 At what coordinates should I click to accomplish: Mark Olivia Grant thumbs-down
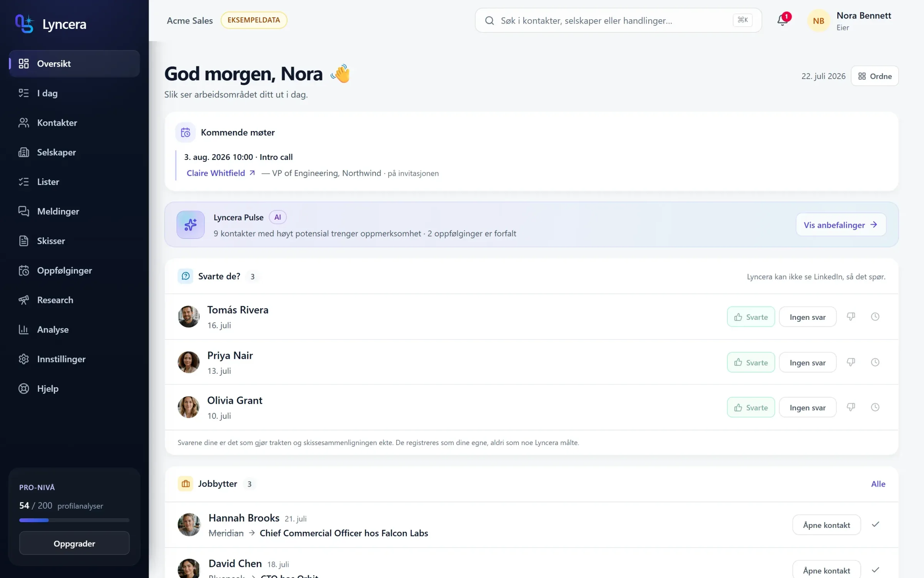(851, 407)
